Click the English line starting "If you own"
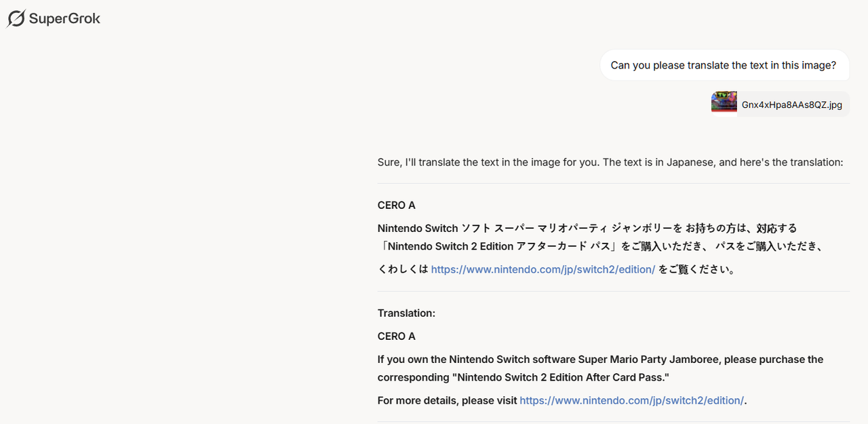Image resolution: width=868 pixels, height=424 pixels. [600, 360]
